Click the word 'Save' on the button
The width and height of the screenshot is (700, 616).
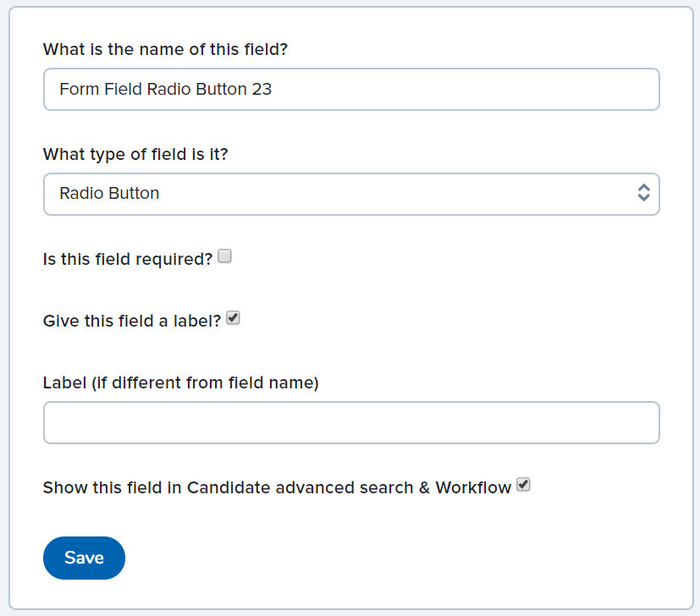tap(84, 558)
